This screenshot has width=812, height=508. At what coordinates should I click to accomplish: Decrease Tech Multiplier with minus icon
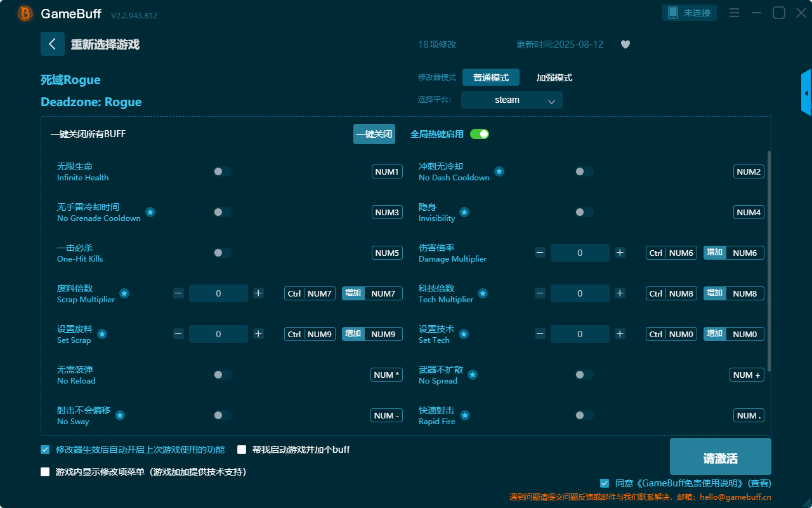[x=540, y=293]
